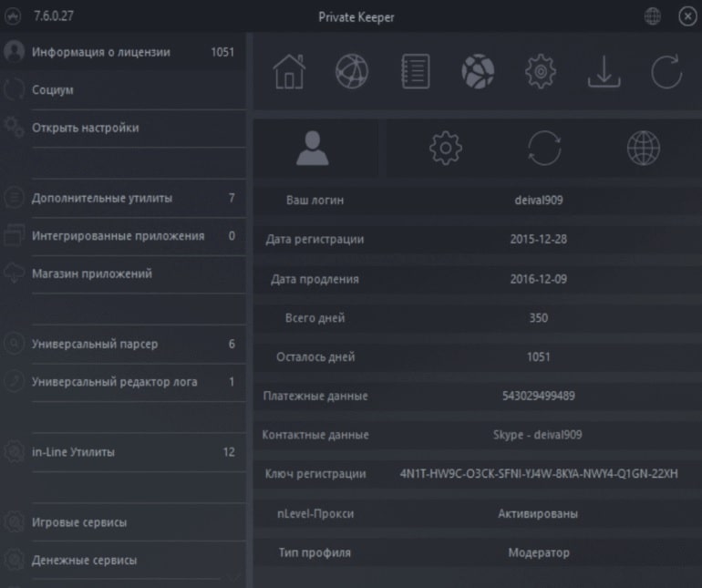
Task: Click the Тип профиля label
Action: tap(315, 552)
